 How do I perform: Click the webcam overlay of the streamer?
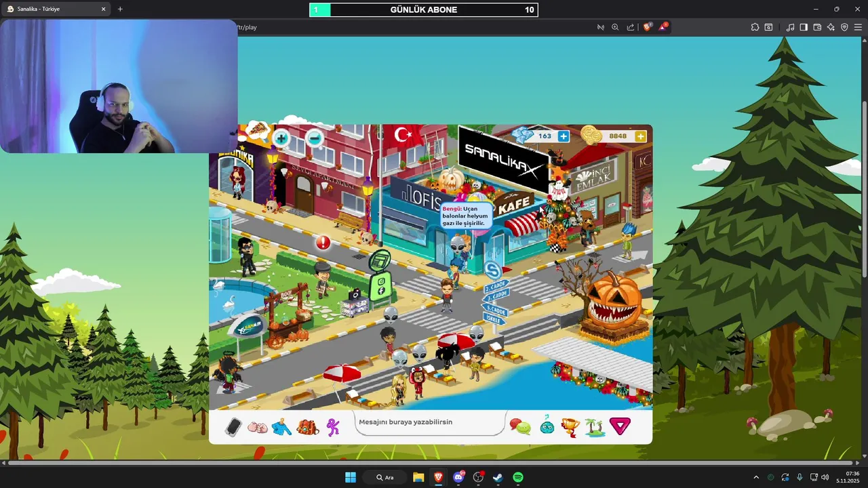pyautogui.click(x=119, y=85)
